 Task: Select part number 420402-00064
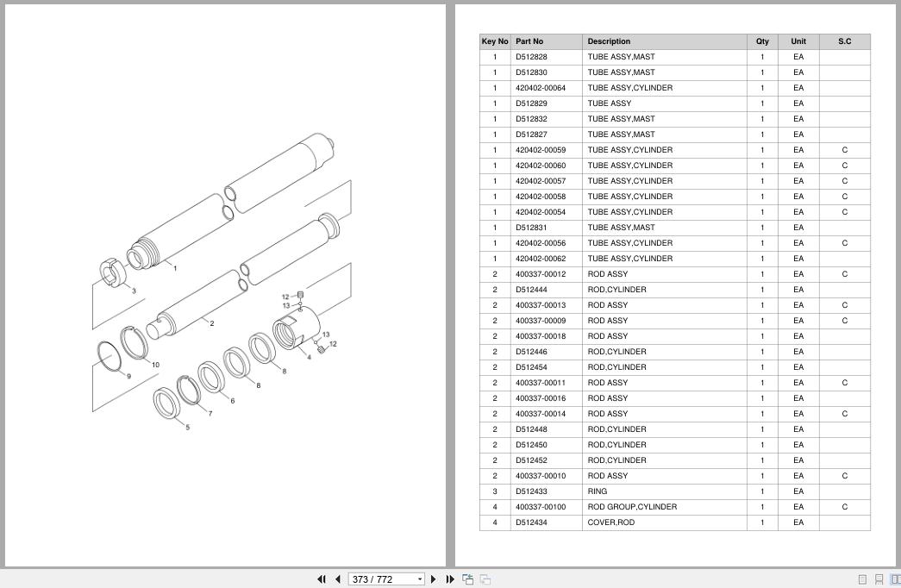540,88
